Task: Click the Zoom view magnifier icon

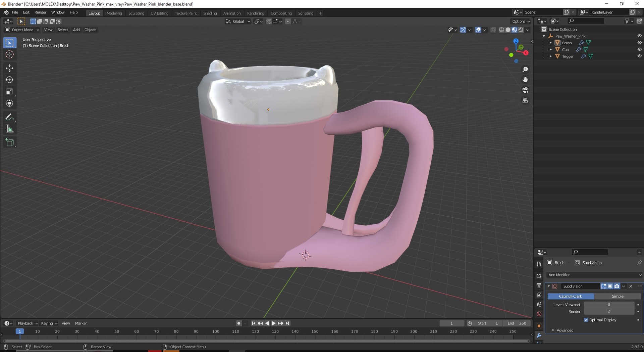Action: (525, 70)
